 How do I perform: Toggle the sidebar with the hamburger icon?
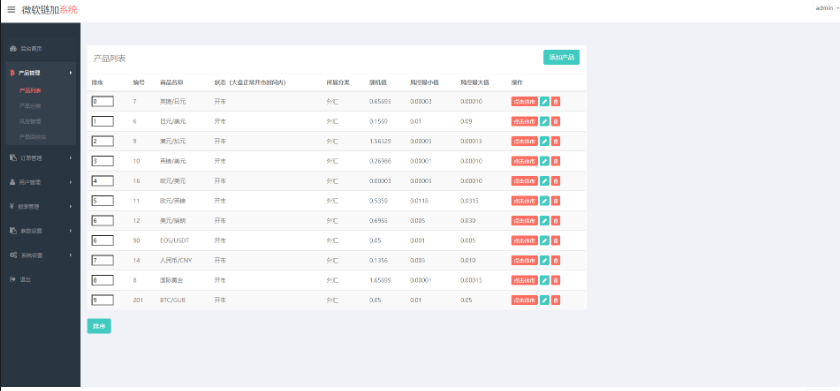click(11, 10)
